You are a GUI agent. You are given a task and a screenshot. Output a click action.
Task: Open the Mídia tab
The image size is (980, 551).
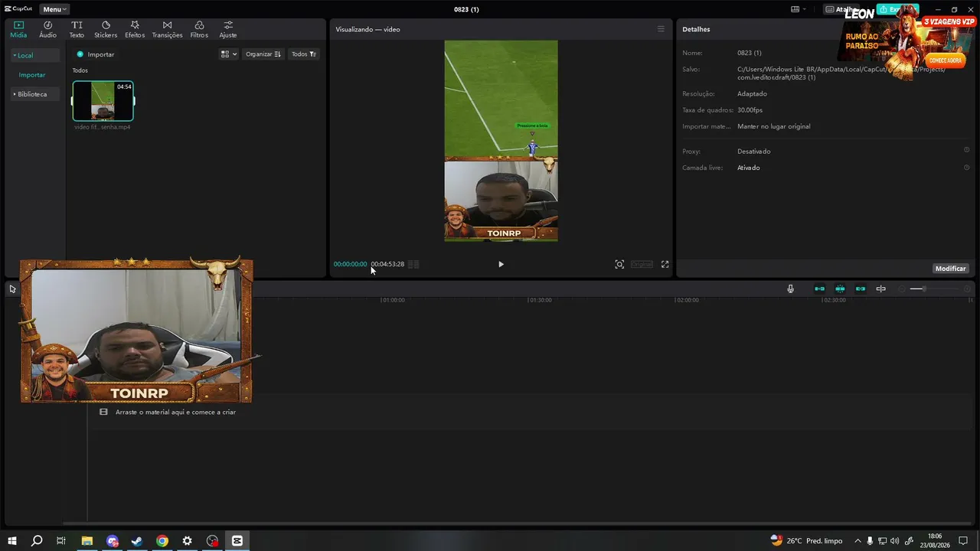coord(18,29)
